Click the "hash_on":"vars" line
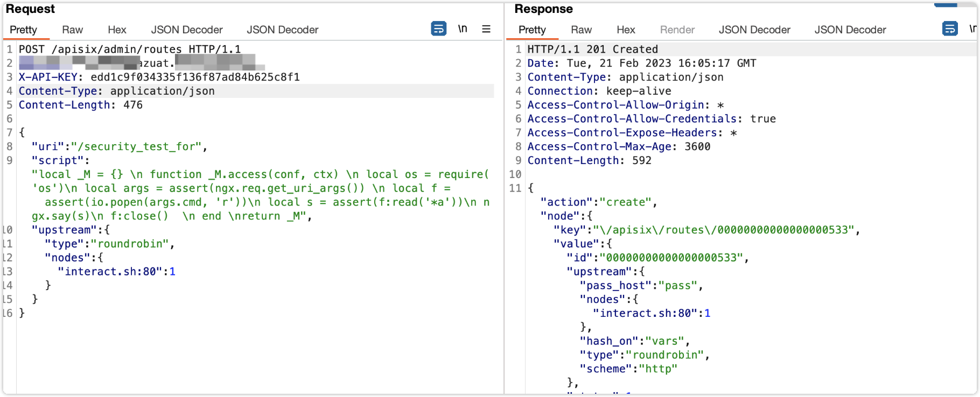The image size is (980, 397). tap(635, 342)
